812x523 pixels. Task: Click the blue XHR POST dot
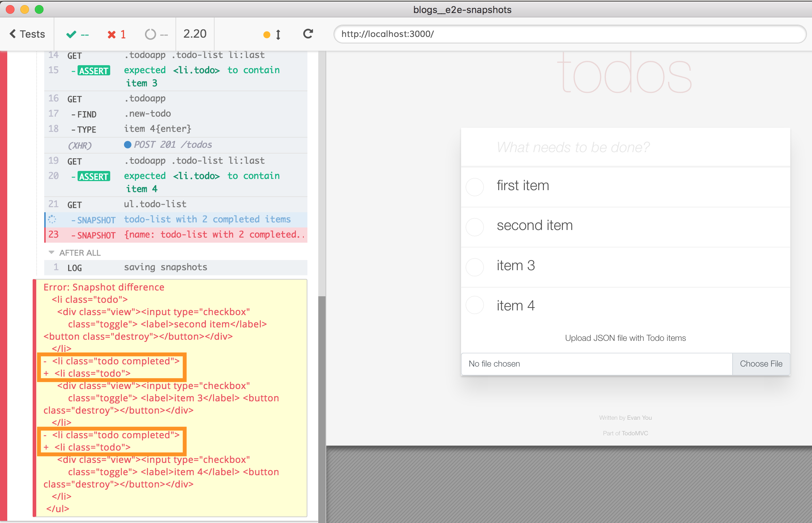128,145
